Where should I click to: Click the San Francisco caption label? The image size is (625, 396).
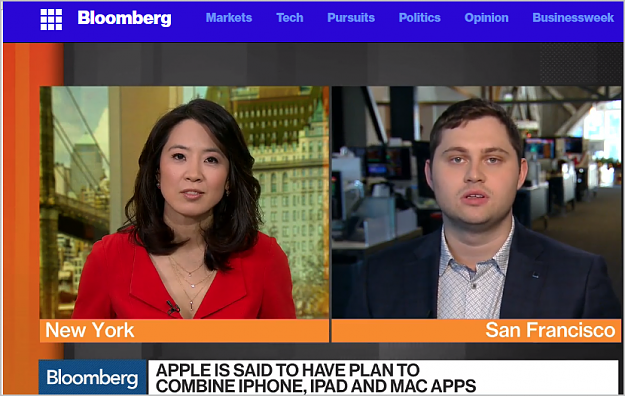pos(550,330)
